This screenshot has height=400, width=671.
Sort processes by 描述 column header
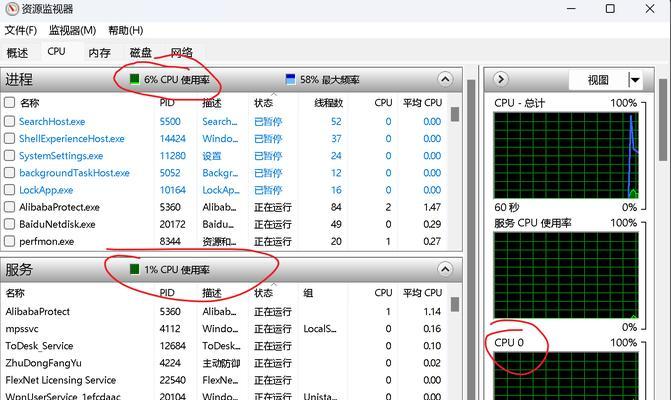tap(212, 103)
